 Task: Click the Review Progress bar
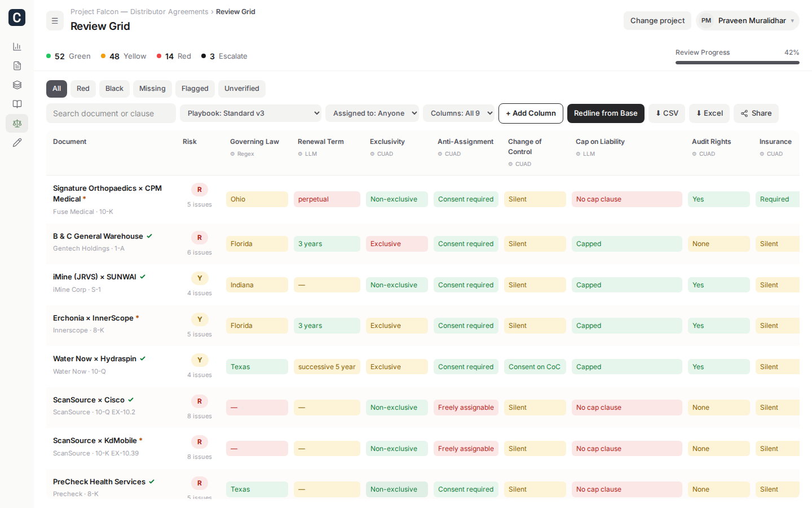point(738,63)
